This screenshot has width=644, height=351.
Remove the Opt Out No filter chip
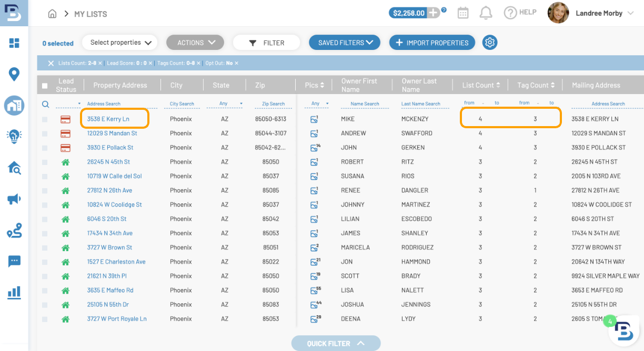click(236, 63)
